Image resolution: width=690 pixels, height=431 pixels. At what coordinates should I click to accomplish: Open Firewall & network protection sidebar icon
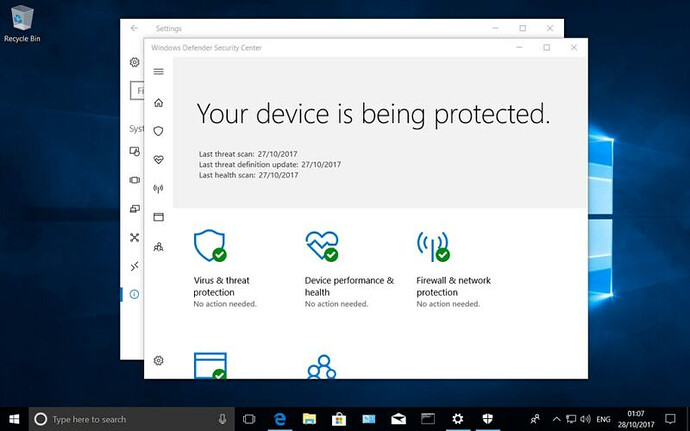(x=158, y=188)
